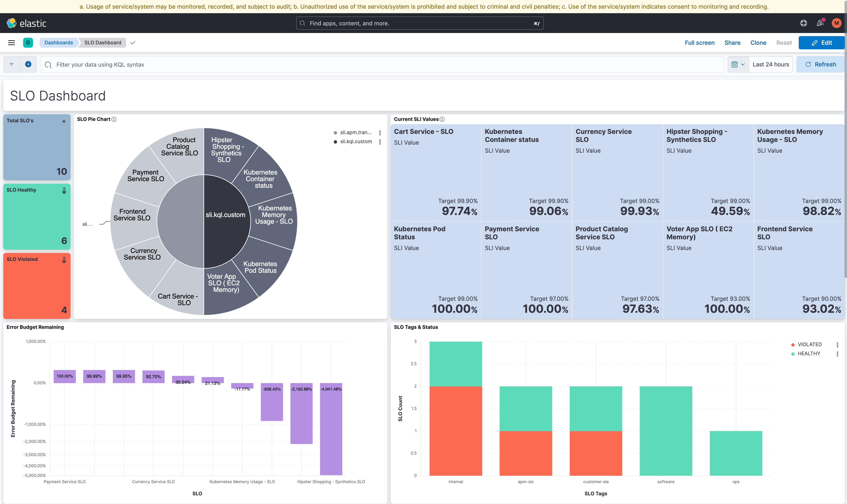The height and width of the screenshot is (504, 847).
Task: Open the Share menu
Action: [732, 43]
